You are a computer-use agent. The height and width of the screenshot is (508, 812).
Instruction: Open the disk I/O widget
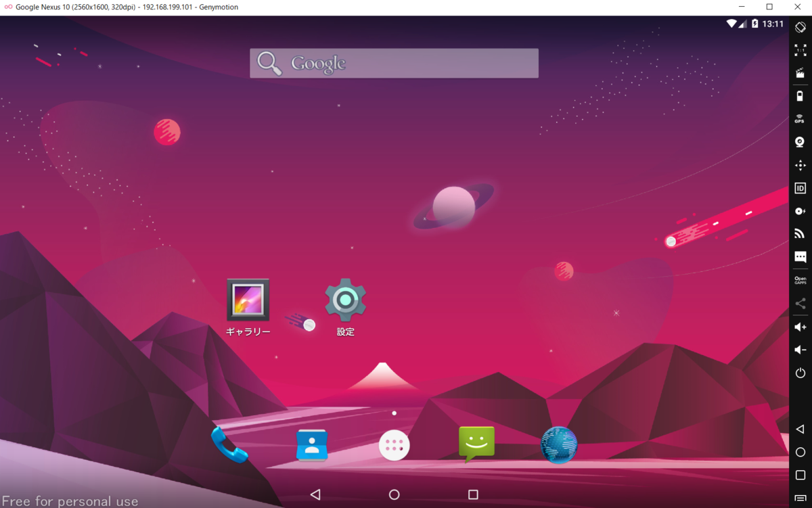tap(800, 211)
